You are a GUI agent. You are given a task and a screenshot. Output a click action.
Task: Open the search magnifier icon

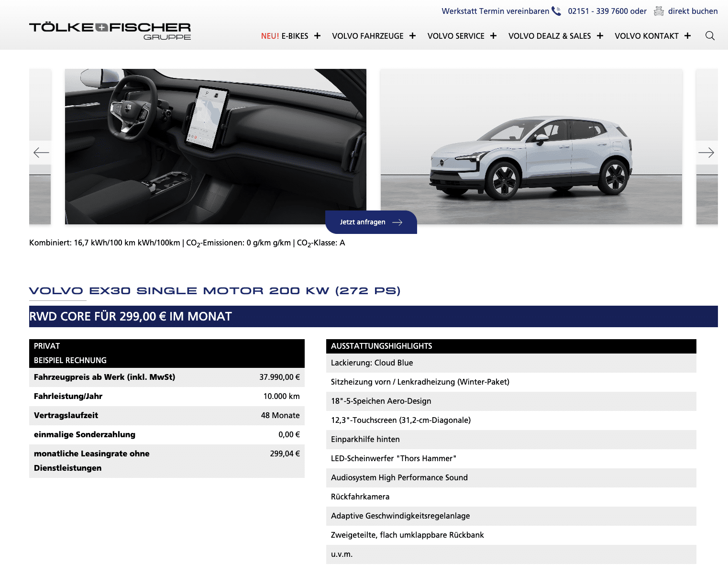710,36
